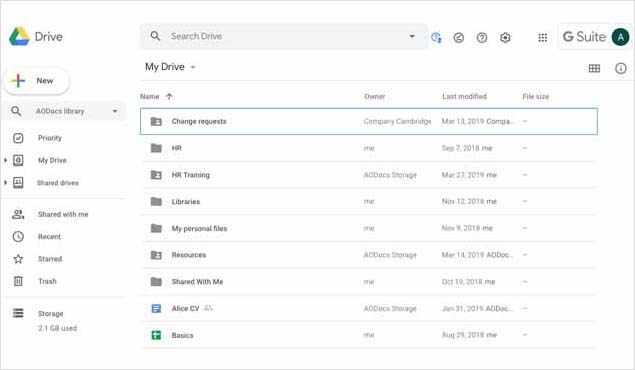Click the Libraries folder icon
This screenshot has width=635, height=370.
tap(156, 201)
